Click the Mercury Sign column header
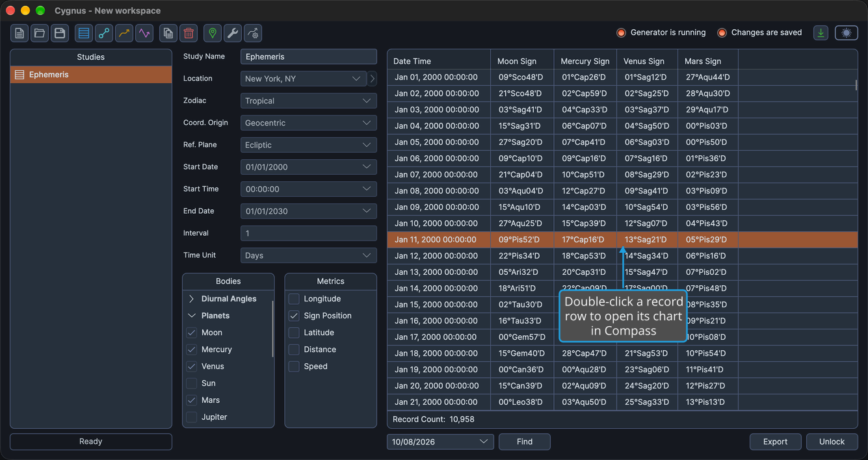This screenshot has height=460, width=868. click(x=585, y=61)
